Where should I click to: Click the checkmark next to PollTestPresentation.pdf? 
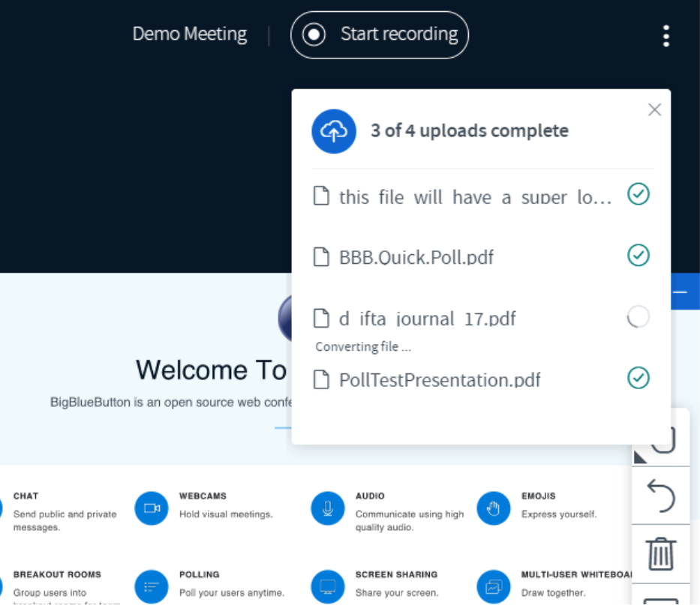(638, 378)
